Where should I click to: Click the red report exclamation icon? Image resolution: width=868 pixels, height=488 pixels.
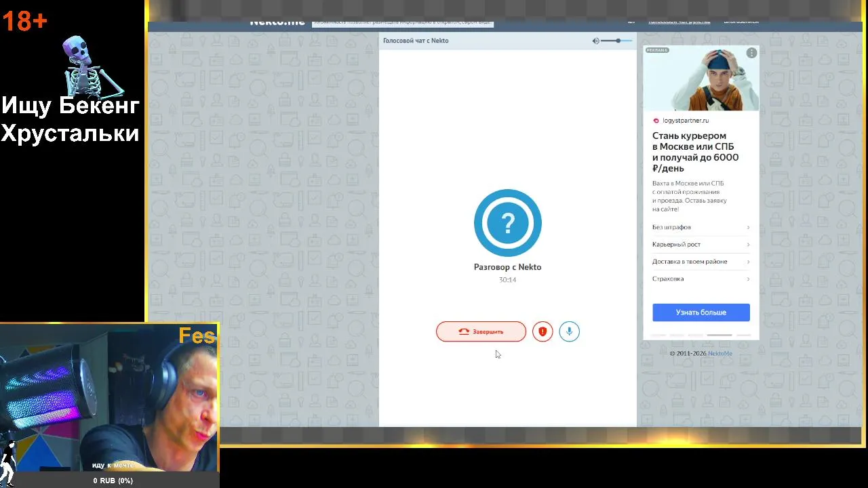(x=542, y=331)
